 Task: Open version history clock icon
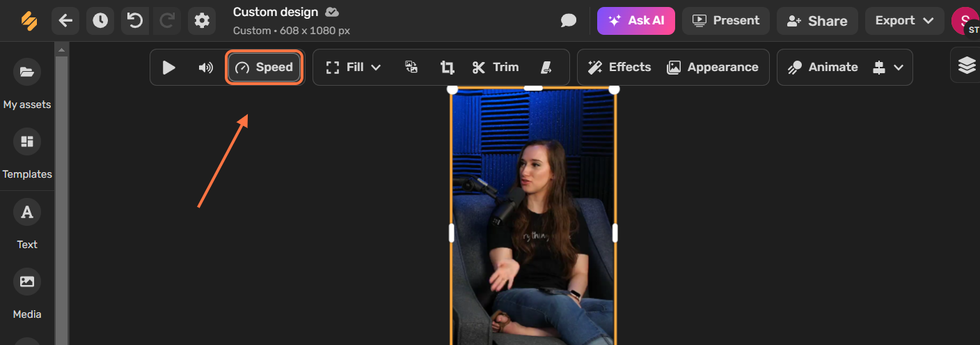point(100,21)
